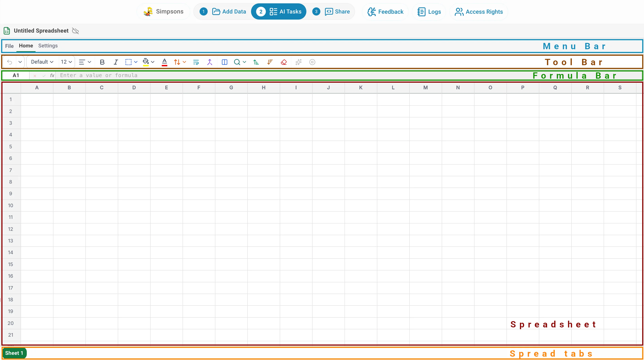Toggle text wrapping
Screen dimensions: 644x360
196,62
